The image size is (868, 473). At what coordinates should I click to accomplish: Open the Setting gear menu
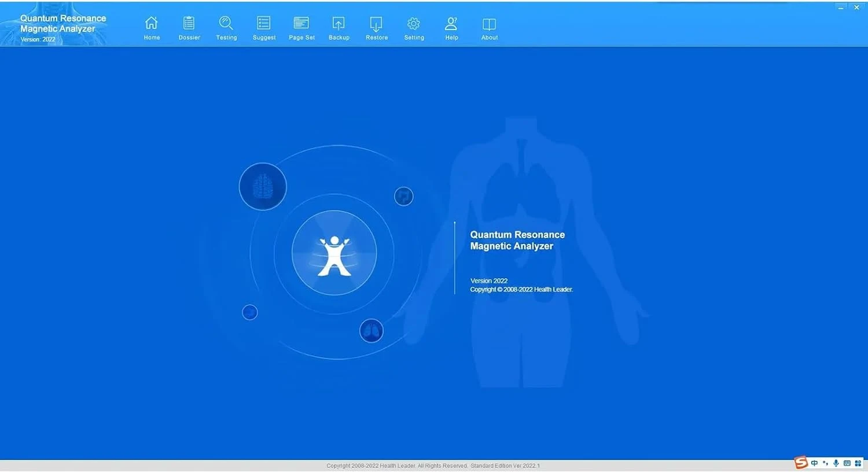click(414, 28)
